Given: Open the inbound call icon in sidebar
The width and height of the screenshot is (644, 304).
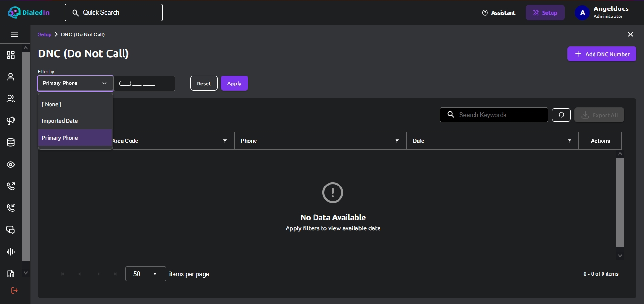Looking at the screenshot, I should [10, 208].
